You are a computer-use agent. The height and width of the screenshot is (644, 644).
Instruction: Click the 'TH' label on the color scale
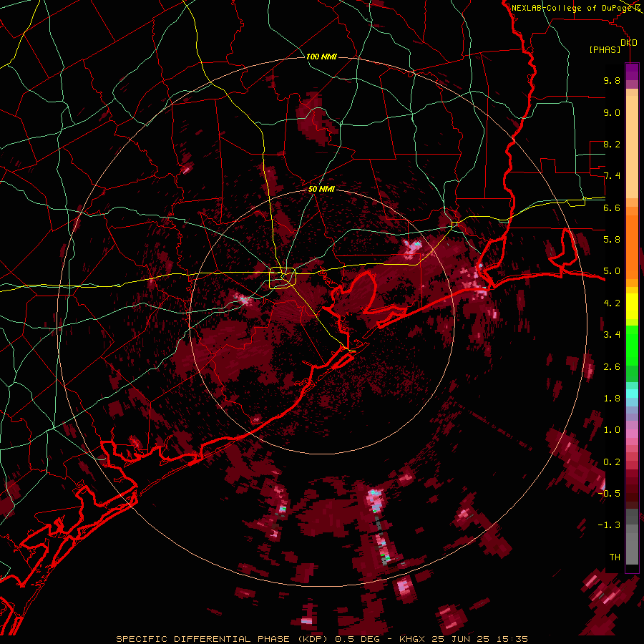pyautogui.click(x=615, y=557)
